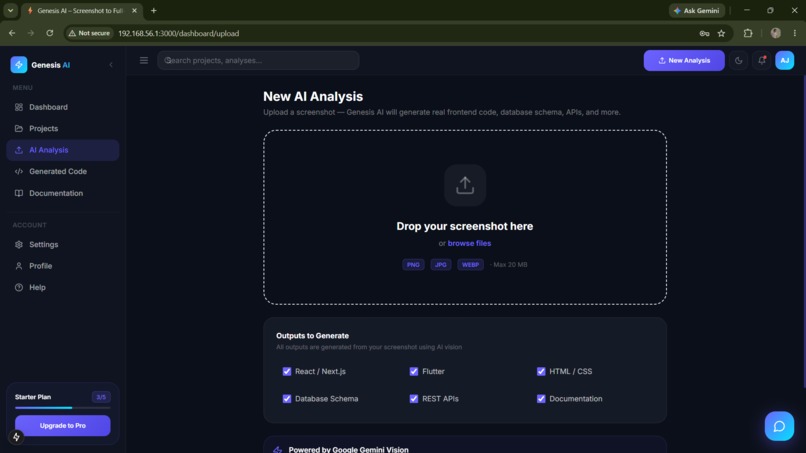Click the browser address bar URL

coord(178,33)
